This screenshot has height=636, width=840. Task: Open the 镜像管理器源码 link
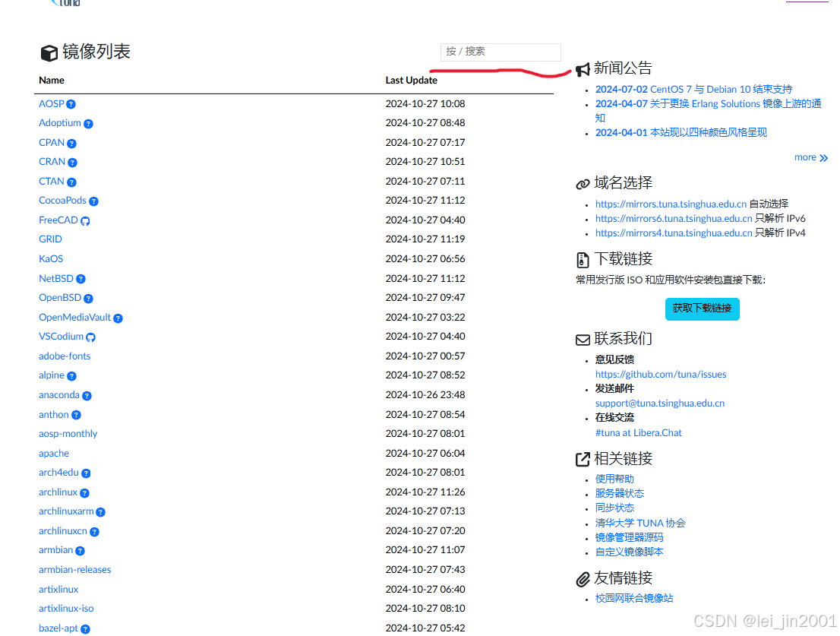[x=629, y=537]
